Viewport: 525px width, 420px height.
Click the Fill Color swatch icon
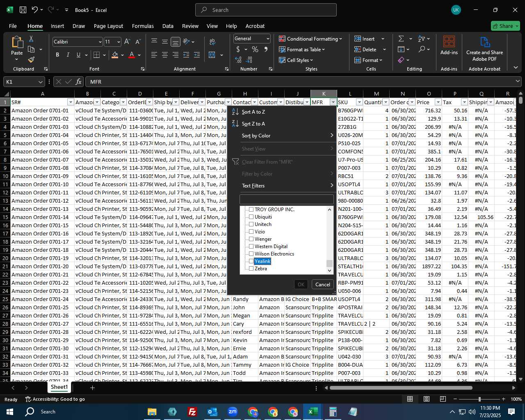point(115,55)
